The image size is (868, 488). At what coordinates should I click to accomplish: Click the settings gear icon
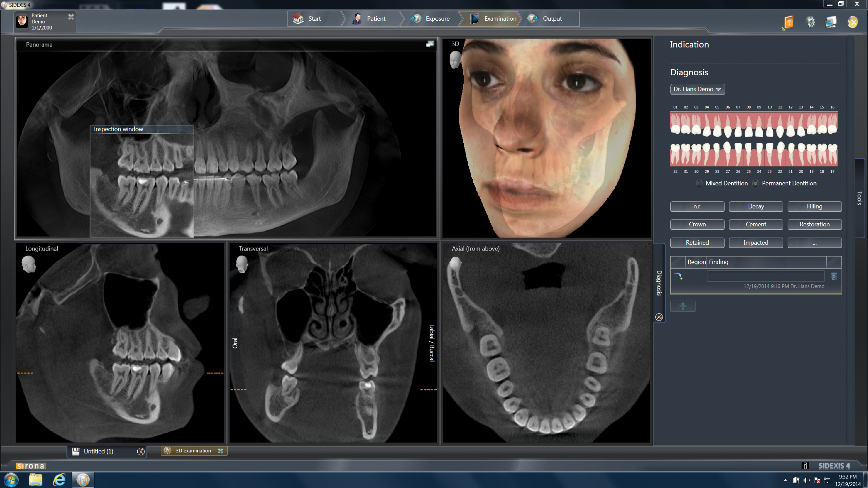coord(810,22)
